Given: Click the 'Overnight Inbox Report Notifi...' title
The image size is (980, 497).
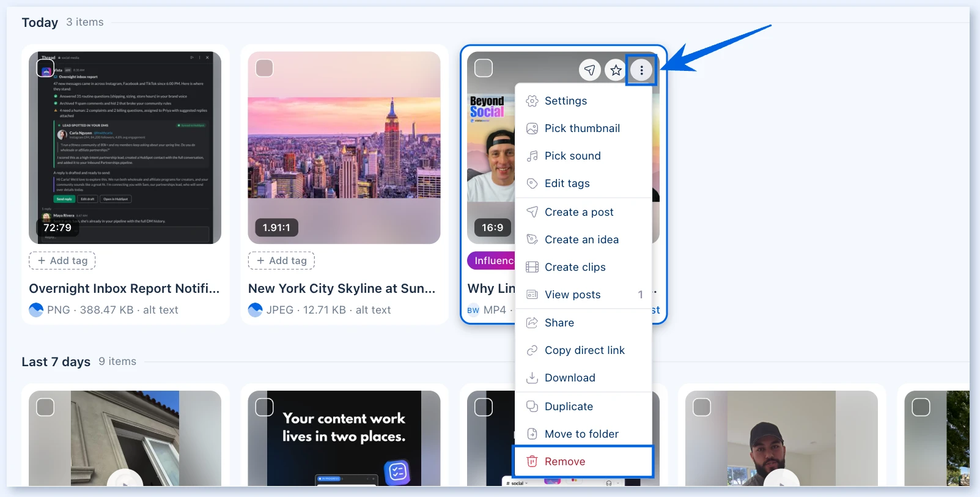Looking at the screenshot, I should coord(124,289).
